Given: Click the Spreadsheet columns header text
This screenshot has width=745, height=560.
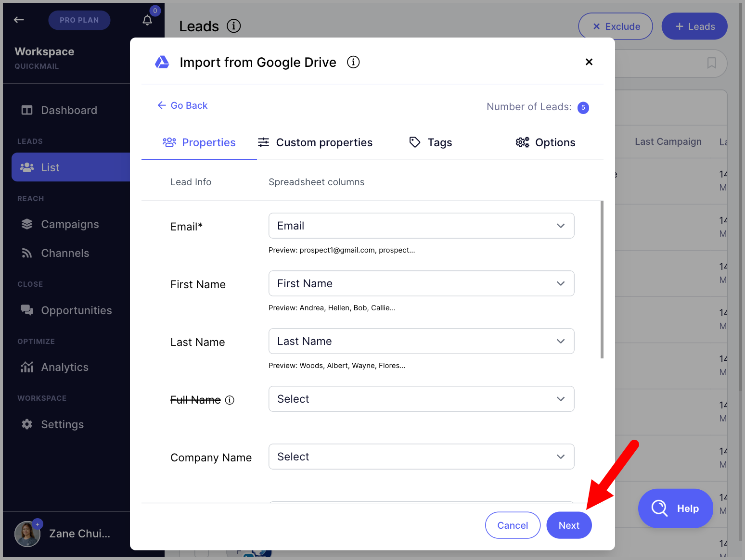Looking at the screenshot, I should (x=316, y=182).
